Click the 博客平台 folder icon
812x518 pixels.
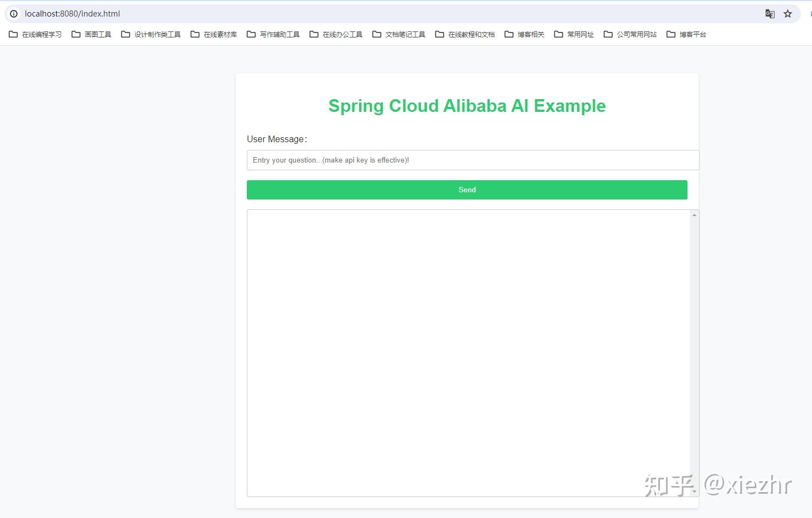click(x=670, y=34)
